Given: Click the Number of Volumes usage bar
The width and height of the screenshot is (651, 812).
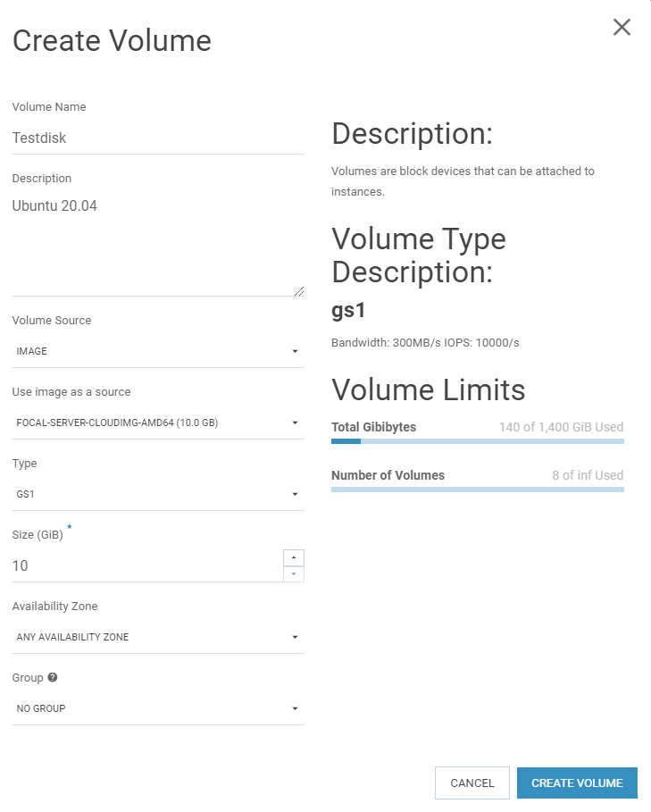Looking at the screenshot, I should click(477, 490).
